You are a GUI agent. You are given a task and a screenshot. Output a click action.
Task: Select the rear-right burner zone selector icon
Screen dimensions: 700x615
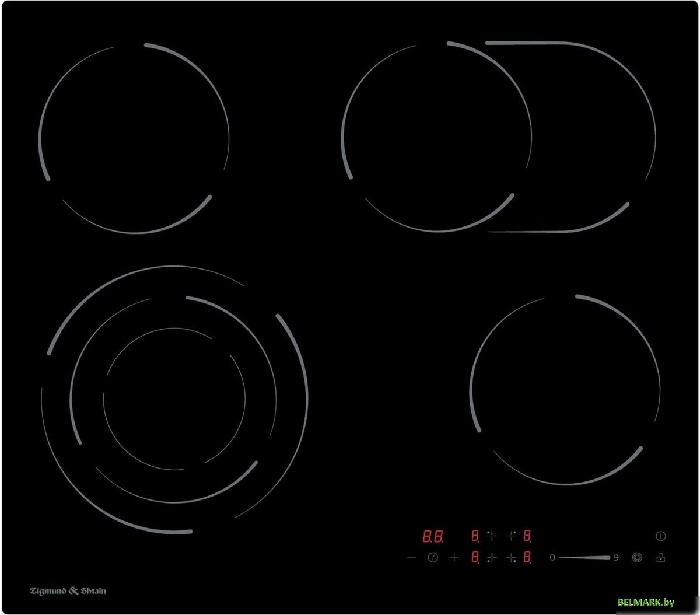[512, 536]
